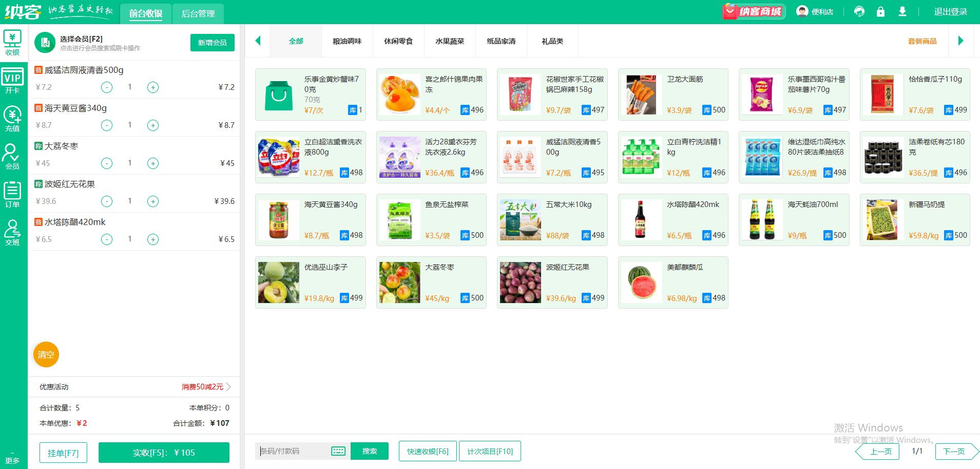Click the lock screen icon in header
The width and height of the screenshot is (980, 469).
coord(880,11)
